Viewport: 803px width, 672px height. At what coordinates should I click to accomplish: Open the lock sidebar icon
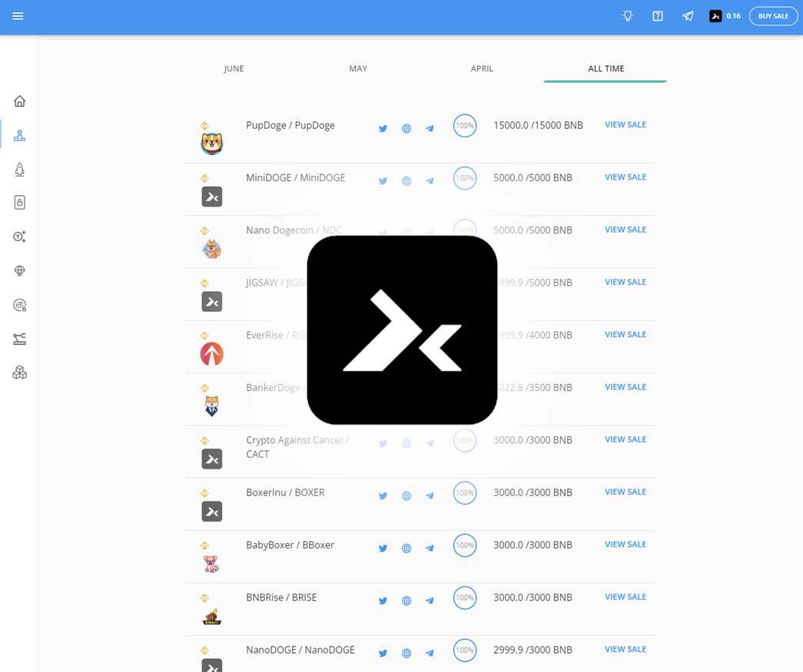pos(19,203)
